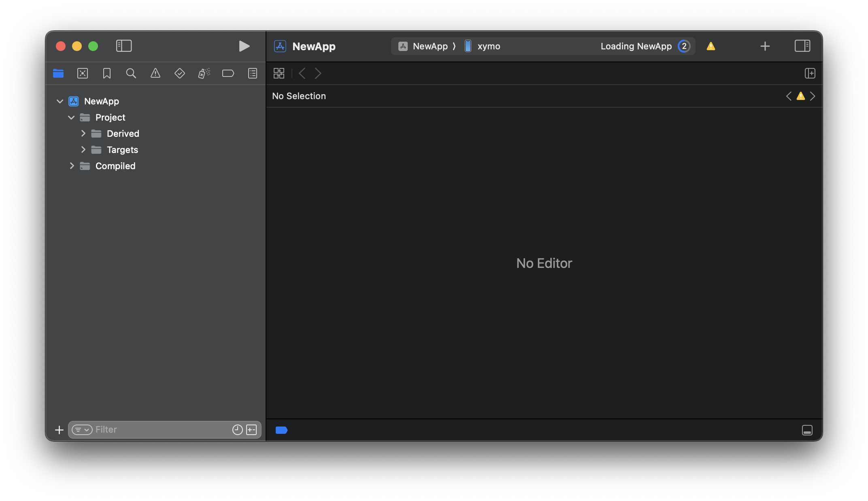Click the NewApp app icon in title bar

[280, 46]
